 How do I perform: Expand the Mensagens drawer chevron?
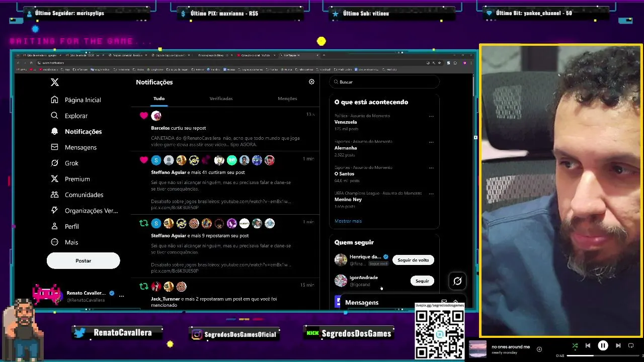[455, 302]
